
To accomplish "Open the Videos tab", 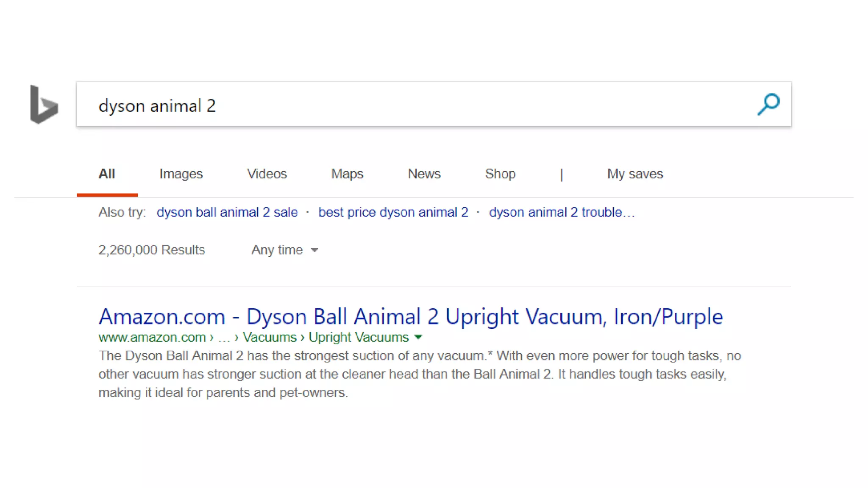I will pyautogui.click(x=267, y=174).
